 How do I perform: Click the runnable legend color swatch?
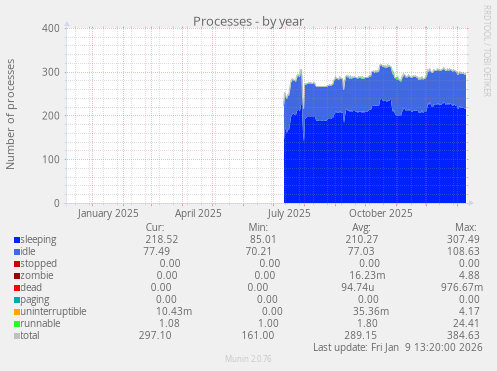click(17, 324)
